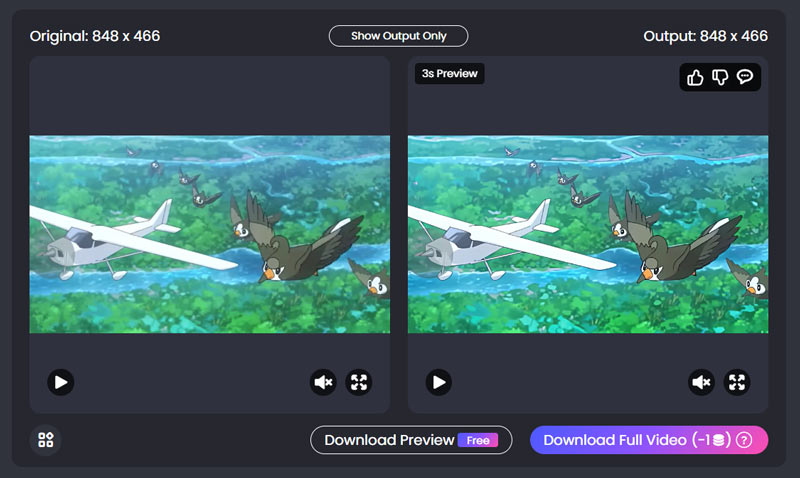Click the 3s Preview label
Image resolution: width=800 pixels, height=478 pixels.
point(449,73)
